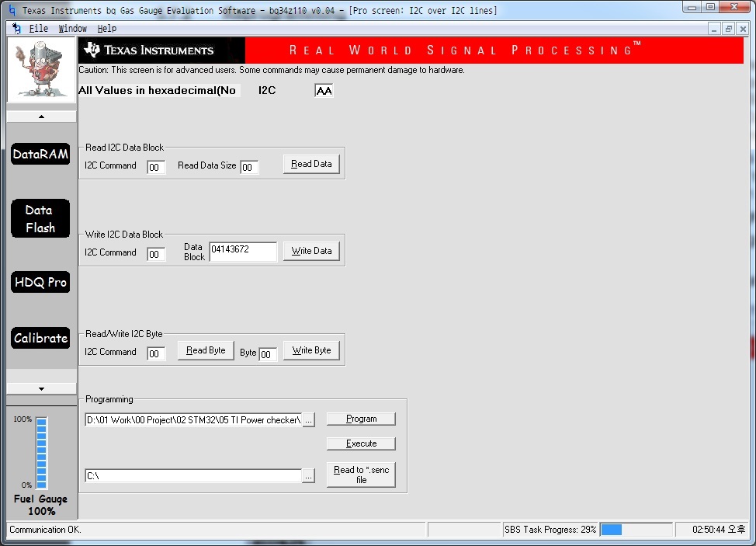The image size is (756, 546).
Task: Click the Write Byte button
Action: 311,350
